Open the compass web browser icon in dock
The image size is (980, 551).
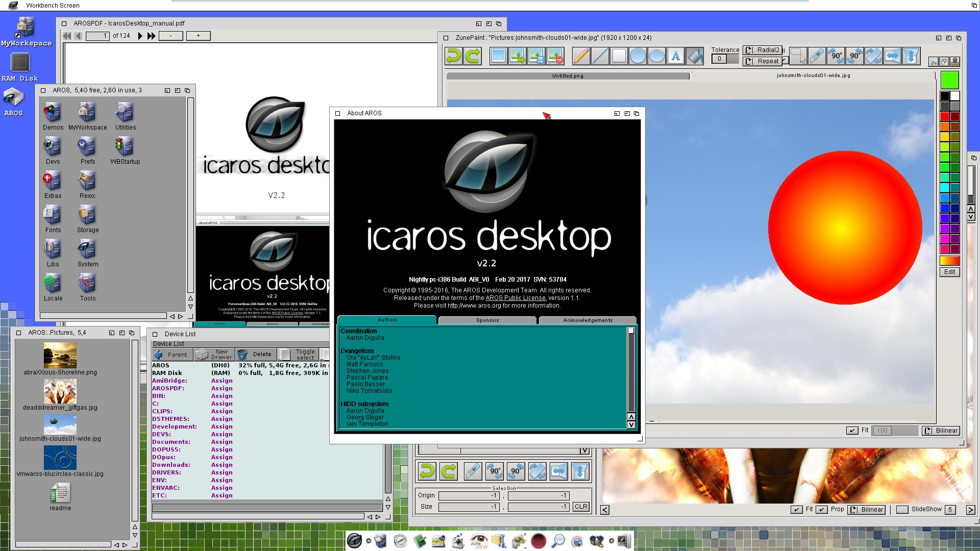pyautogui.click(x=400, y=541)
